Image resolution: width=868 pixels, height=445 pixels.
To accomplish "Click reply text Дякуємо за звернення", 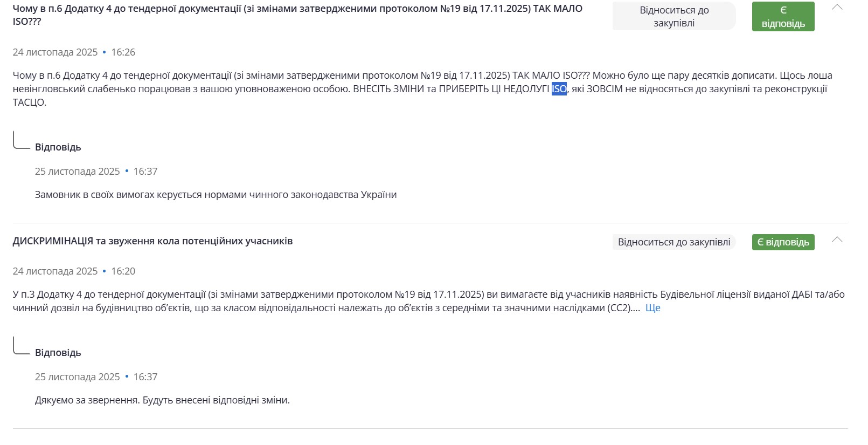I will (162, 400).
